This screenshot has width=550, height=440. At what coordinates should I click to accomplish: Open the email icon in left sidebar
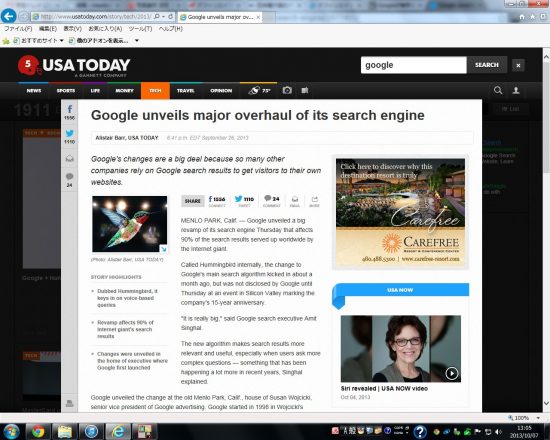(69, 159)
